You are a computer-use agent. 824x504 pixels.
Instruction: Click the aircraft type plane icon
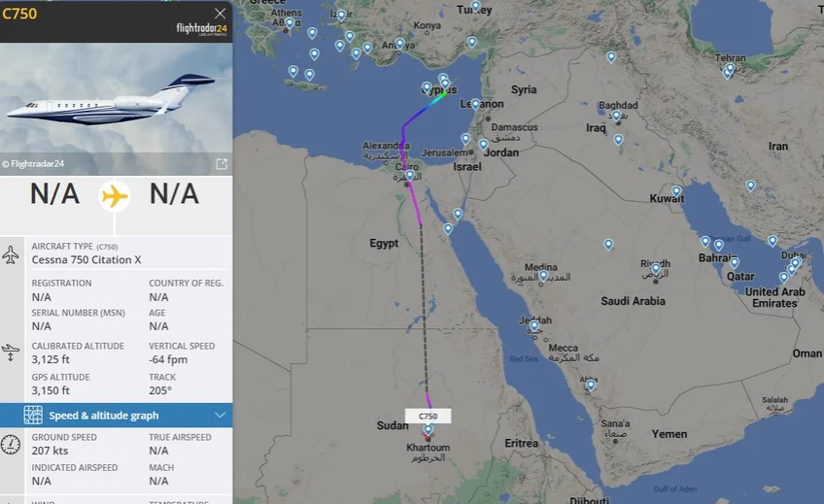pyautogui.click(x=11, y=255)
